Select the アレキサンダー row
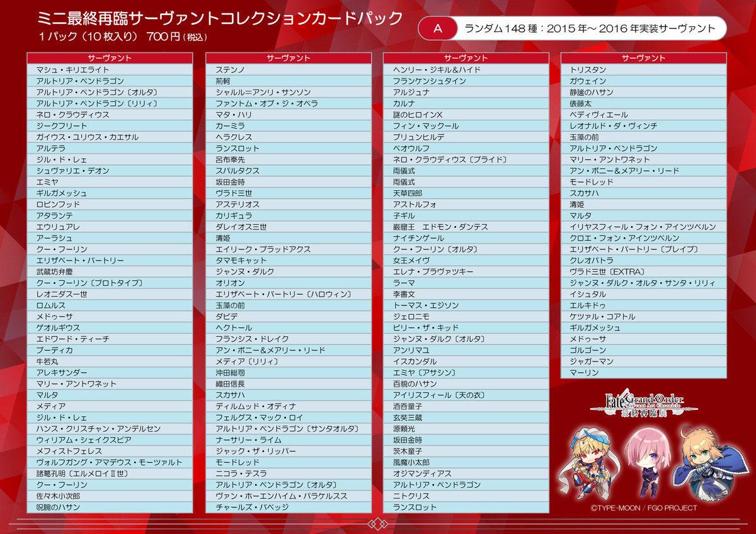Image resolution: width=756 pixels, height=534 pixels. coord(110,373)
